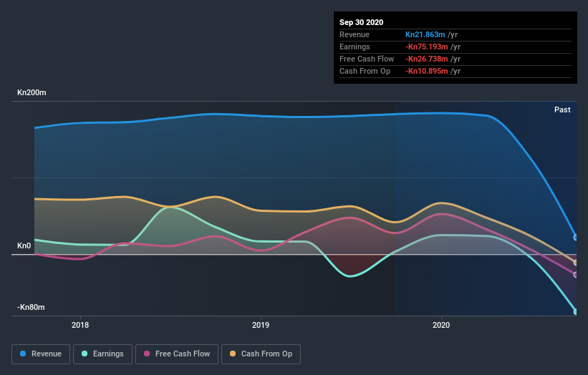Click the Kn21.863m revenue value
Viewport: 588px width, 375px height.
pos(425,34)
